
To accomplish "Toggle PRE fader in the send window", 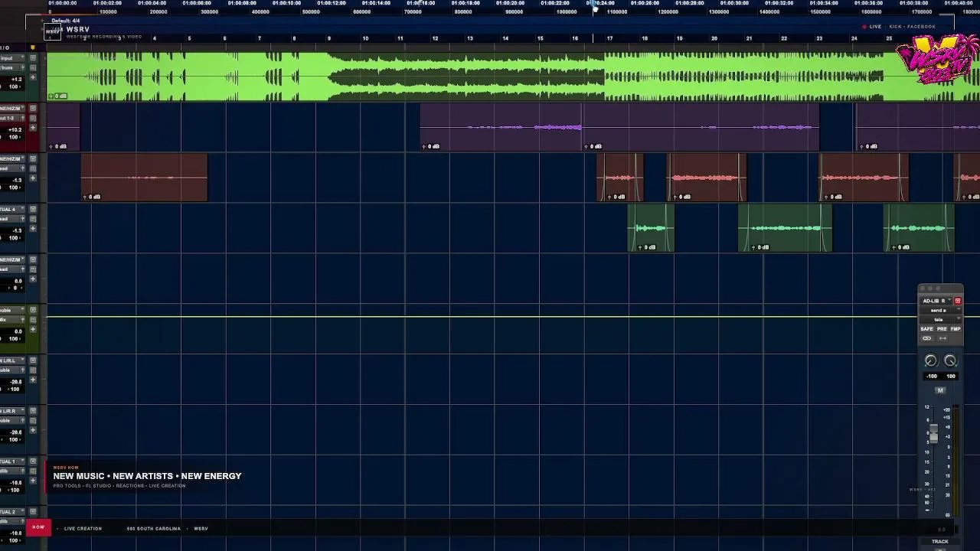I will tap(942, 329).
